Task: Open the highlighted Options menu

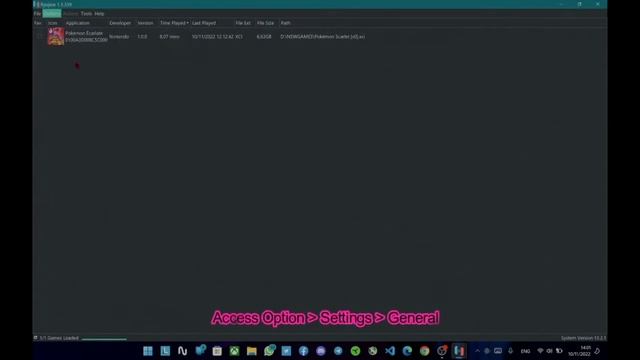Action: tap(52, 13)
